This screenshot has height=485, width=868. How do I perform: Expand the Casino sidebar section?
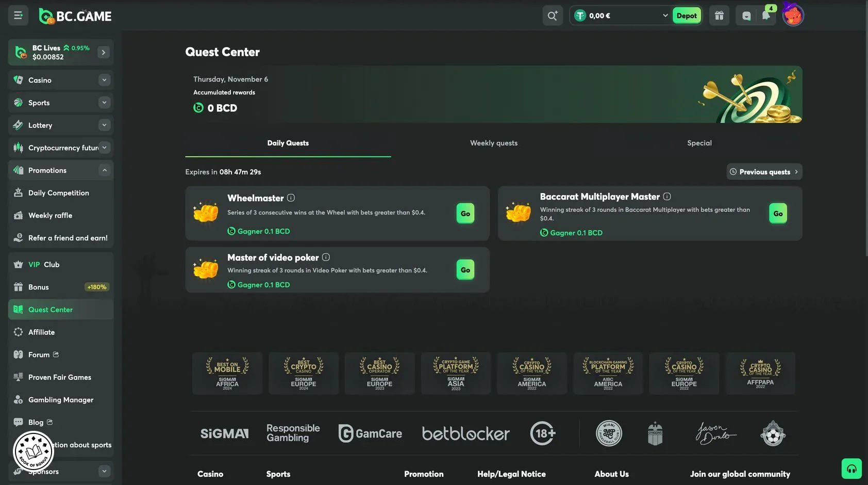104,80
